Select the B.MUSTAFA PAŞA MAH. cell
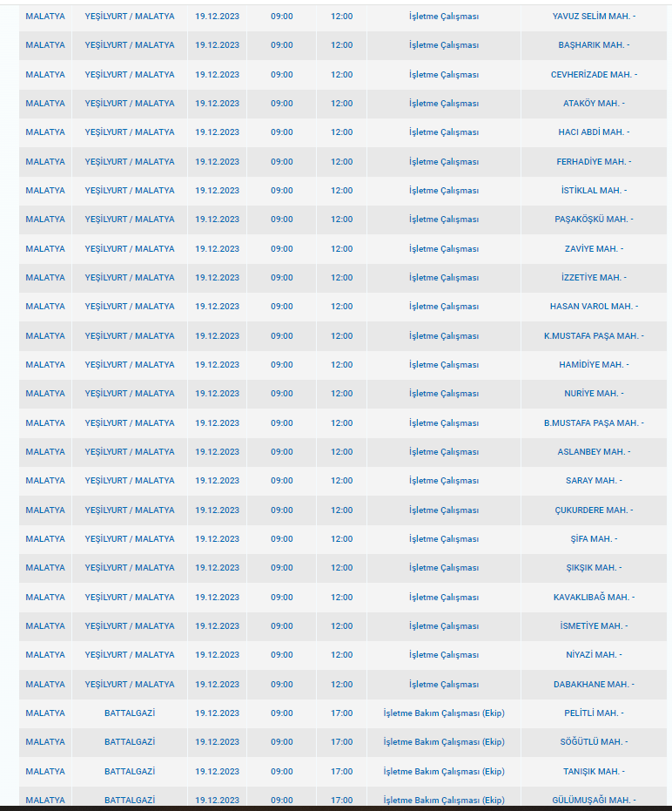This screenshot has height=811, width=672. pos(594,423)
